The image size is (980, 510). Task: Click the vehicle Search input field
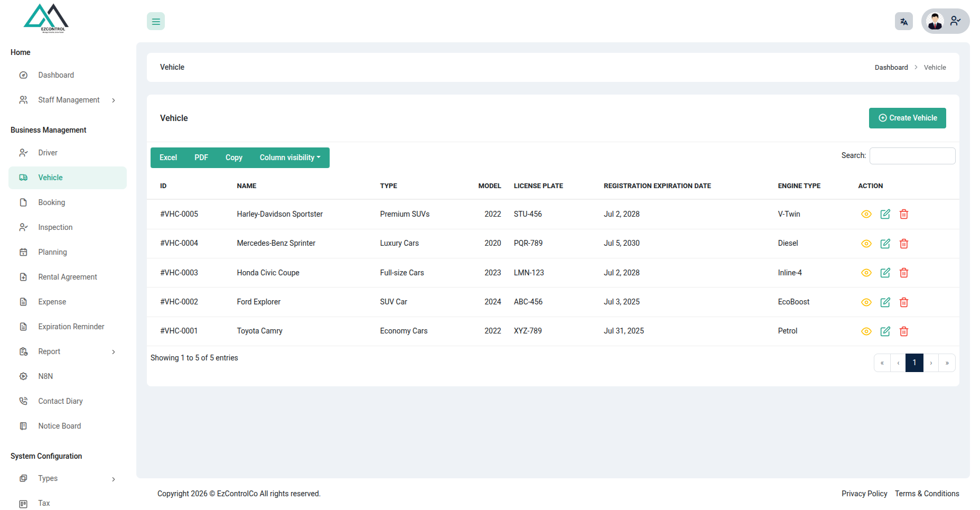click(912, 156)
